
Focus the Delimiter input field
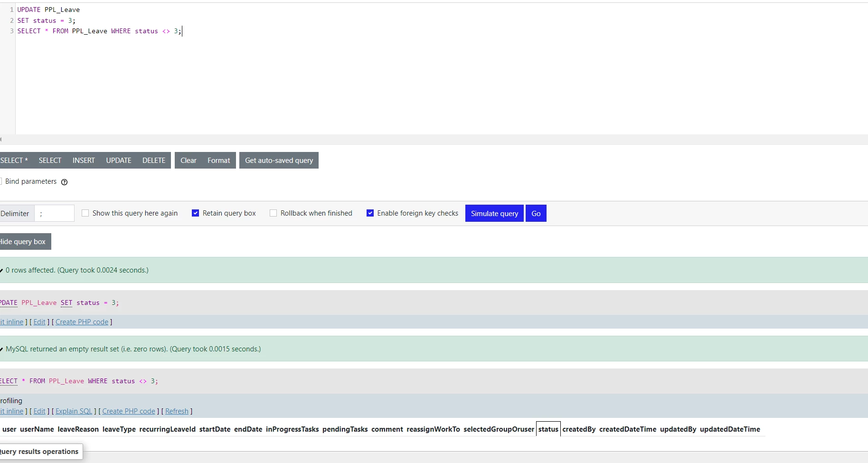tap(55, 214)
